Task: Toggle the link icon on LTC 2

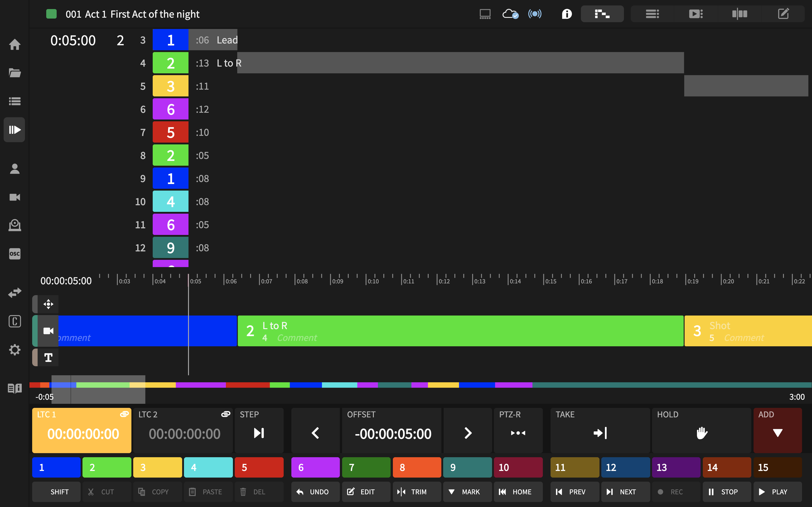Action: [225, 414]
